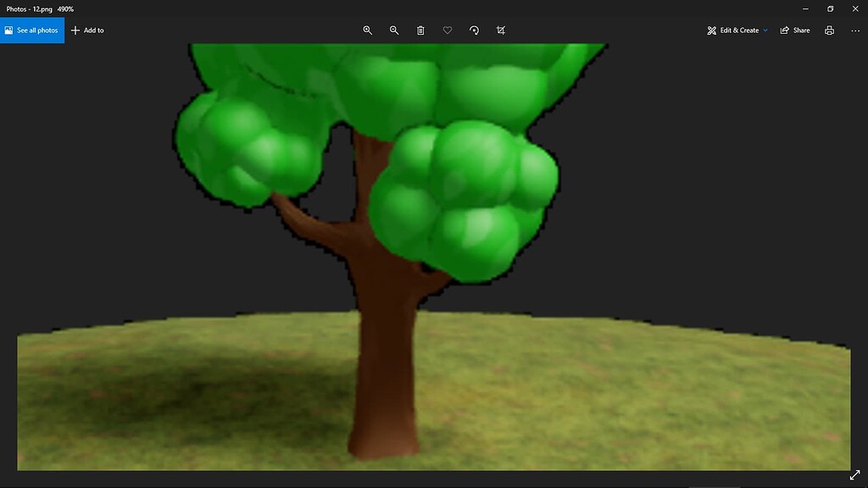Print the photo
Image resolution: width=868 pixels, height=488 pixels.
click(x=828, y=30)
